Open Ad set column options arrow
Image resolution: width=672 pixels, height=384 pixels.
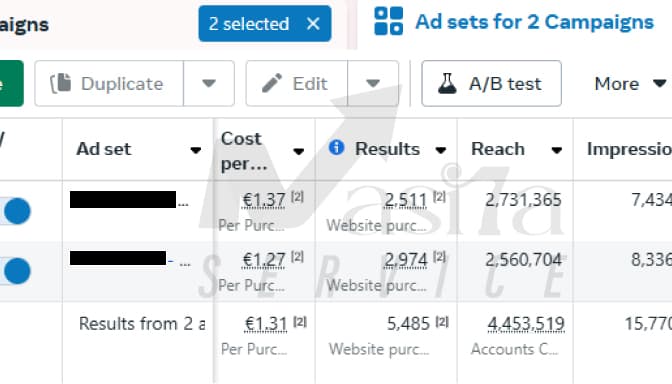(196, 150)
